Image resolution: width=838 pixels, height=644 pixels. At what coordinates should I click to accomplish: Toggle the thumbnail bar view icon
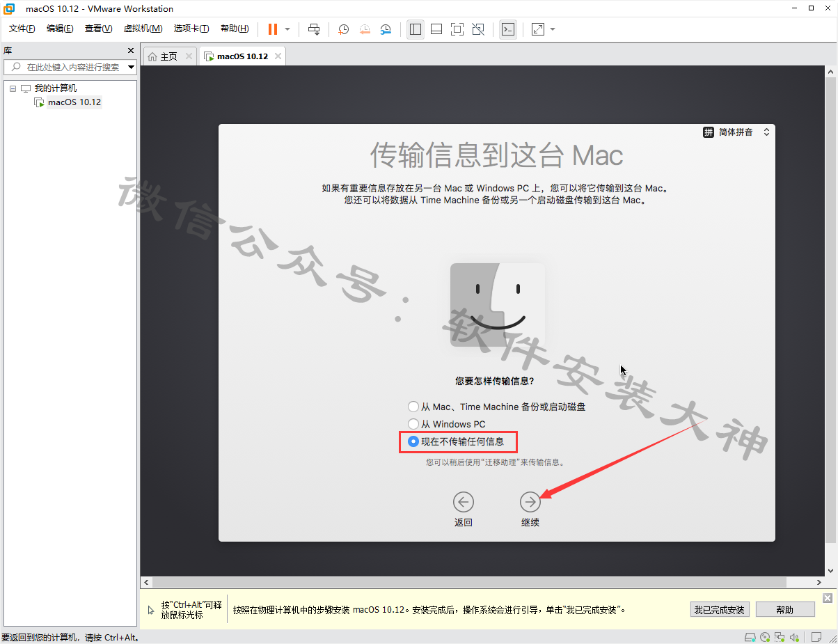tap(436, 29)
